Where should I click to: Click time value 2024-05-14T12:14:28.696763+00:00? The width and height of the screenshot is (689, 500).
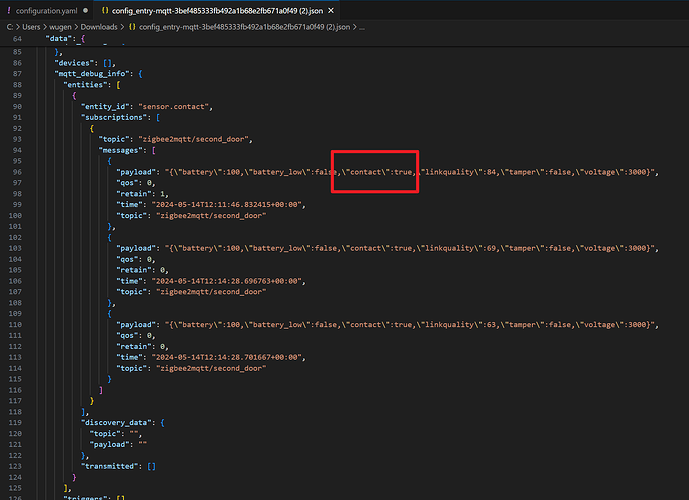pos(226,281)
